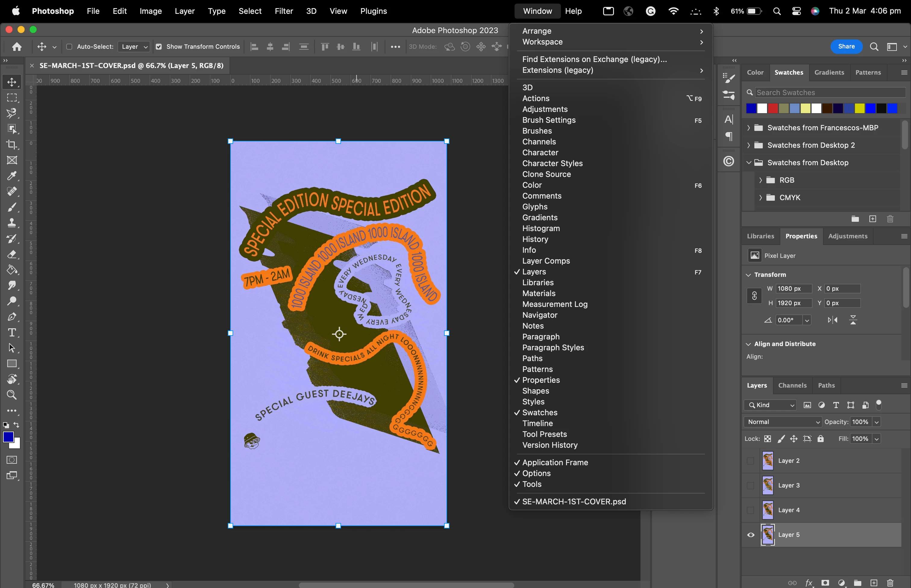Click the lock all layer icon
Screen dimensions: 911x588
tap(820, 439)
